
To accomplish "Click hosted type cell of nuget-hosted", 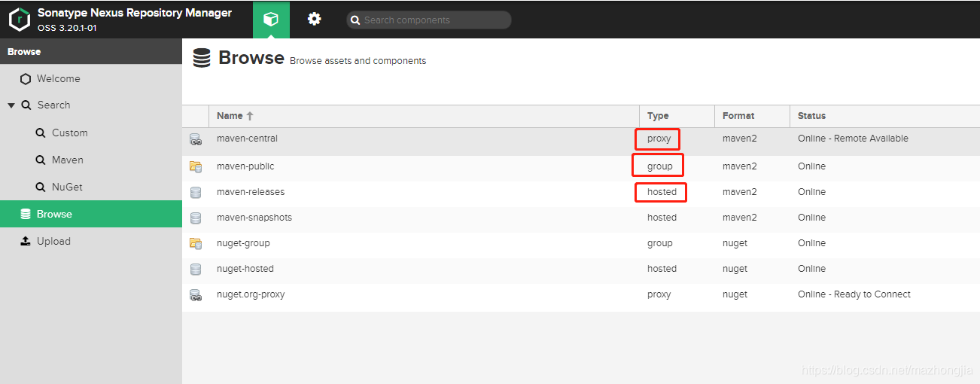I will [662, 269].
